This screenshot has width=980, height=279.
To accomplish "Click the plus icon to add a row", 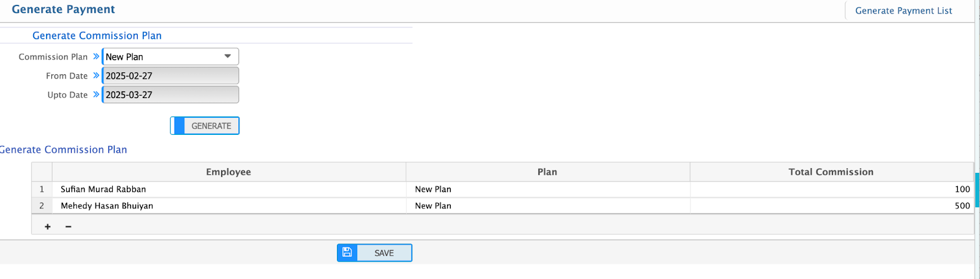I will 48,227.
